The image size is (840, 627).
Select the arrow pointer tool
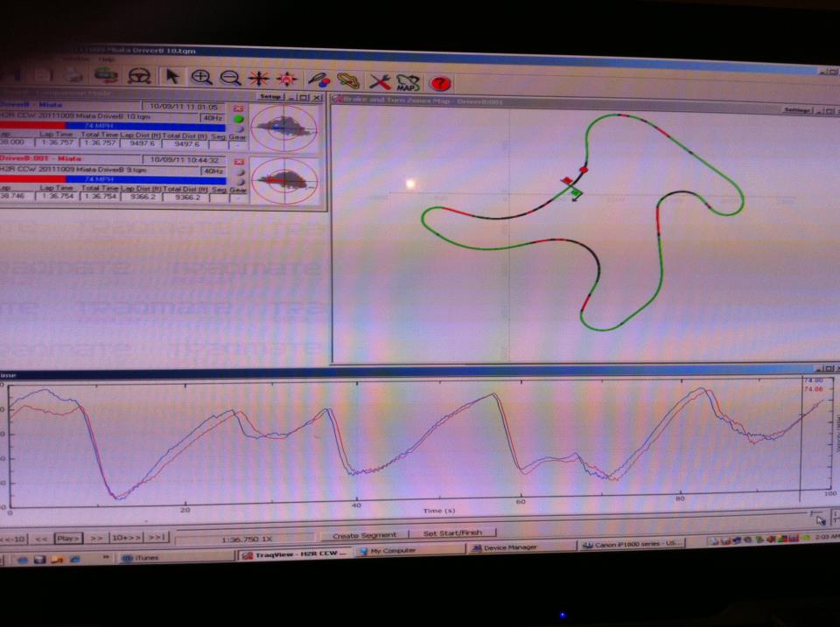point(172,76)
